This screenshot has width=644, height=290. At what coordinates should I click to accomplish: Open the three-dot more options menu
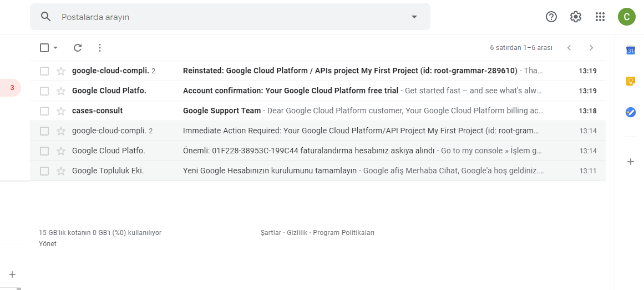pos(99,48)
